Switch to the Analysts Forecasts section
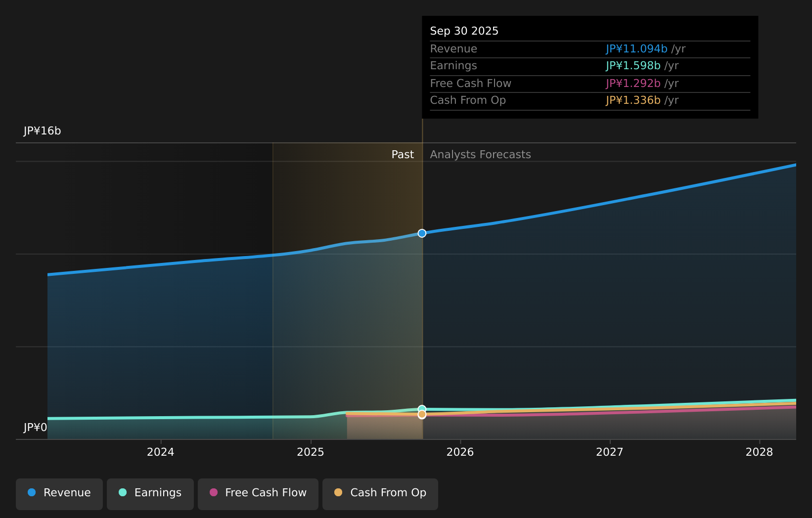Screen dimensions: 812x518 click(480, 154)
